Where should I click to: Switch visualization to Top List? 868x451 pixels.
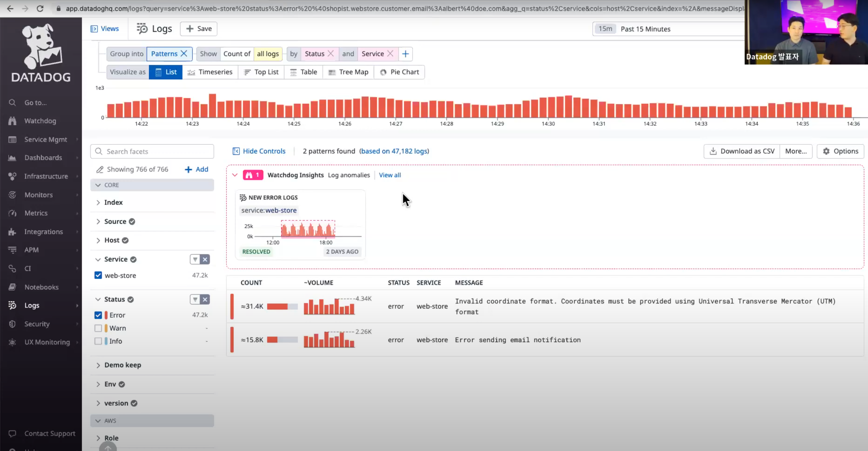pos(261,72)
